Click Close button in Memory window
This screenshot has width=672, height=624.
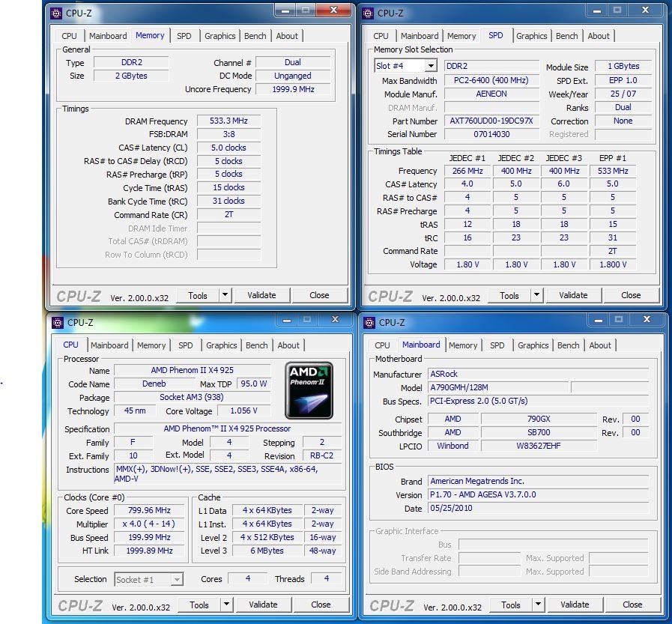(319, 295)
